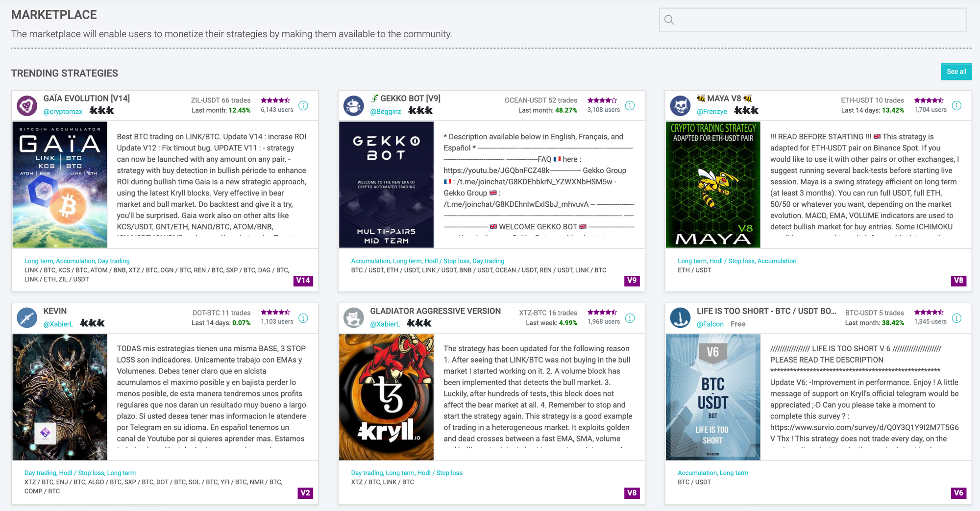This screenshot has height=511, width=980.
Task: Open info icon for Maya V8
Action: pyautogui.click(x=956, y=106)
